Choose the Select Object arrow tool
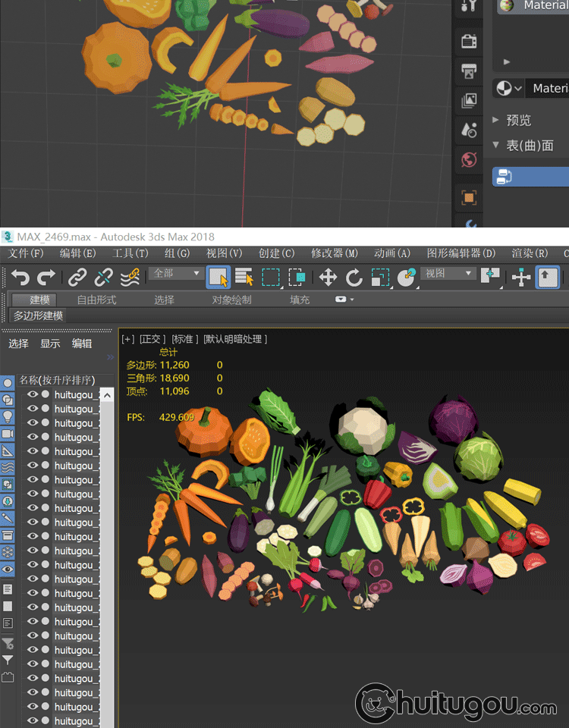 [x=218, y=277]
